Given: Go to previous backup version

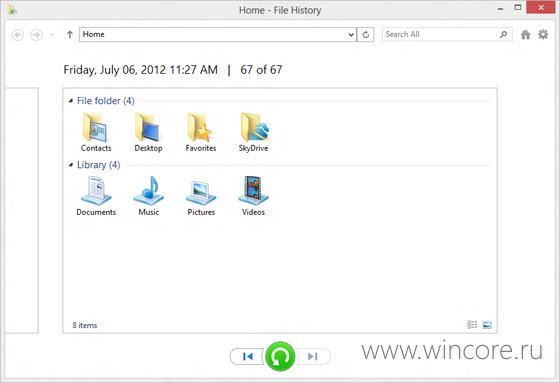Looking at the screenshot, I should [248, 356].
